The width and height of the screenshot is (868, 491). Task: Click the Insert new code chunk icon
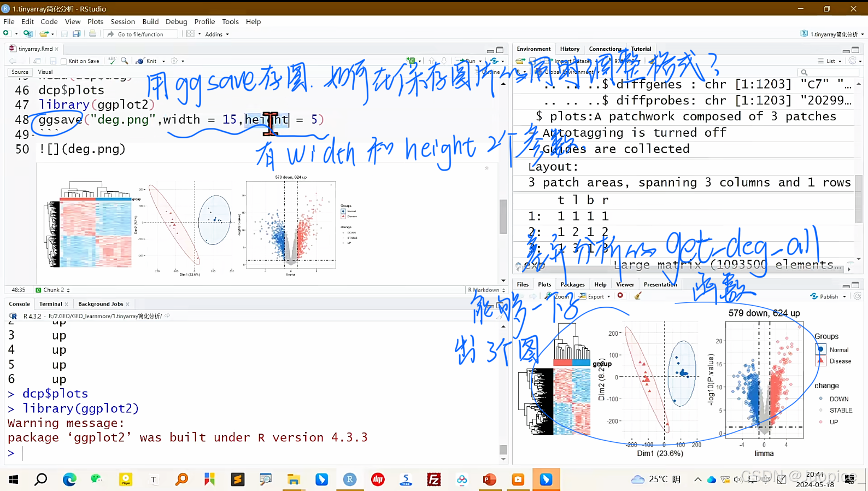pyautogui.click(x=412, y=61)
